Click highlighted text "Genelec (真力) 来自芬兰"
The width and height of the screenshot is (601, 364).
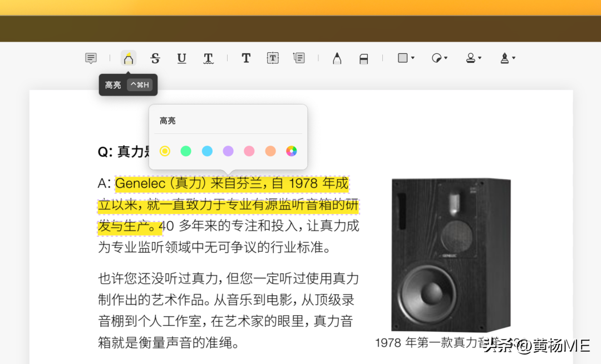(188, 183)
